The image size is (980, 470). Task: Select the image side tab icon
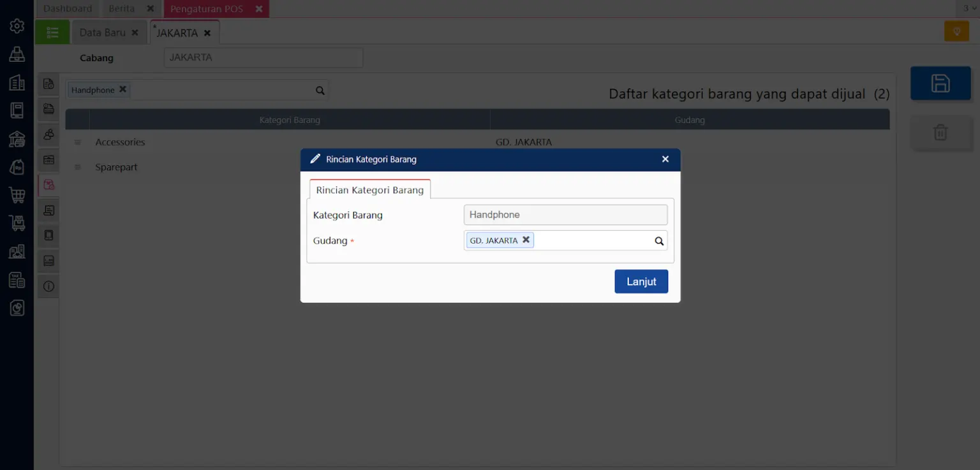(x=48, y=261)
